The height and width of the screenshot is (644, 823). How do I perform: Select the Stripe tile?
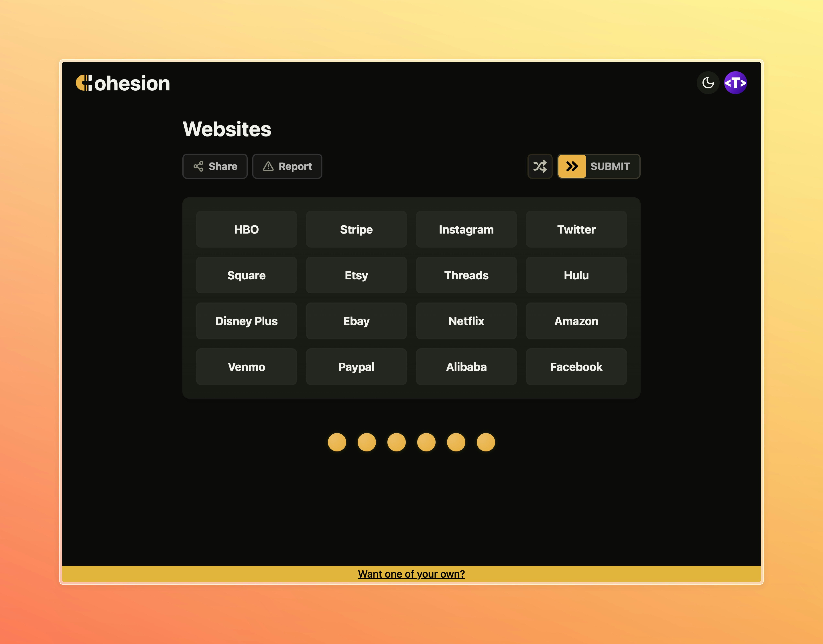pyautogui.click(x=356, y=229)
